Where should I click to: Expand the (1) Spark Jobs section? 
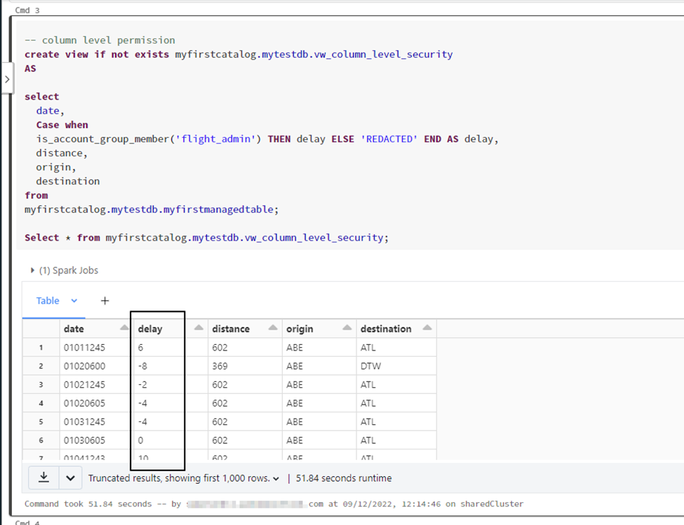coord(64,270)
